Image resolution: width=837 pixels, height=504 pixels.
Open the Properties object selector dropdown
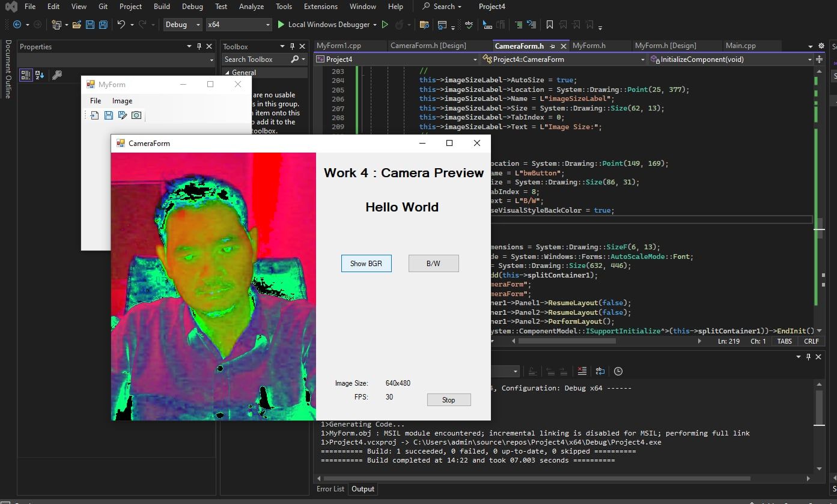212,60
